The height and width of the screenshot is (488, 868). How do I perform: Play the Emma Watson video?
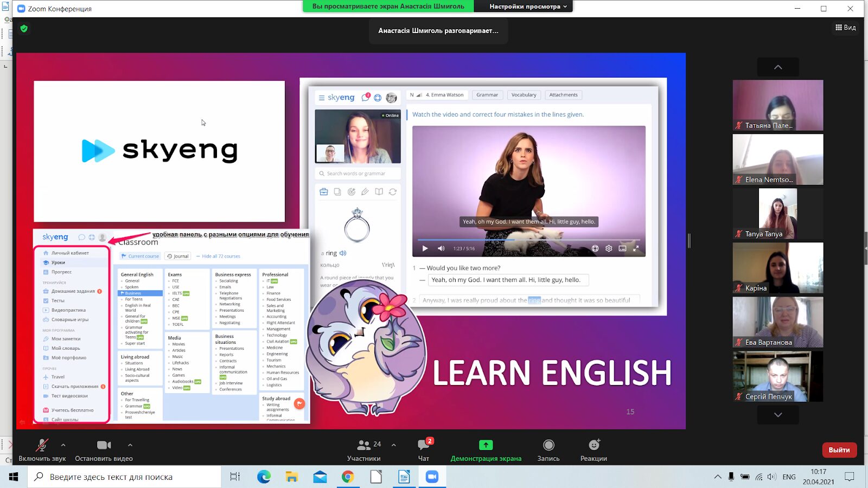point(425,248)
